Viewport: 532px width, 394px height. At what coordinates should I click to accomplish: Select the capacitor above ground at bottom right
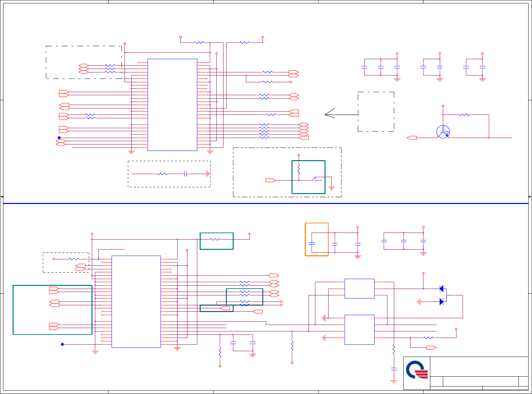click(394, 369)
